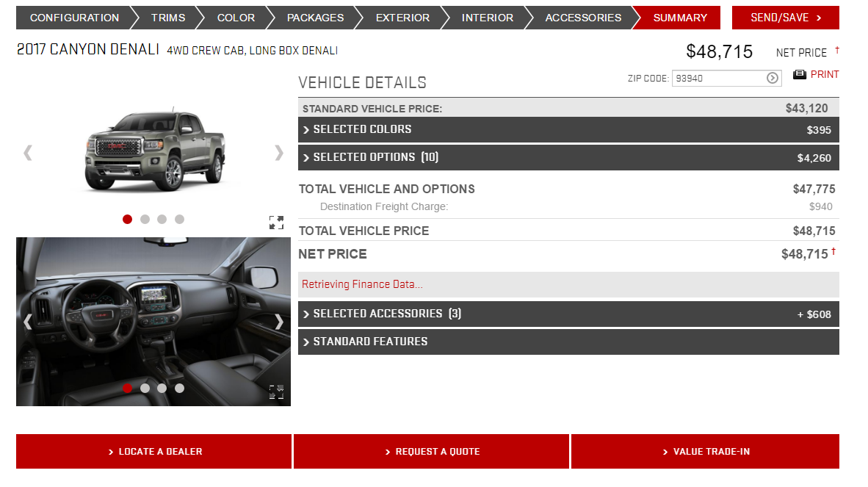868x487 pixels.
Task: Open the Packages step
Action: click(315, 18)
